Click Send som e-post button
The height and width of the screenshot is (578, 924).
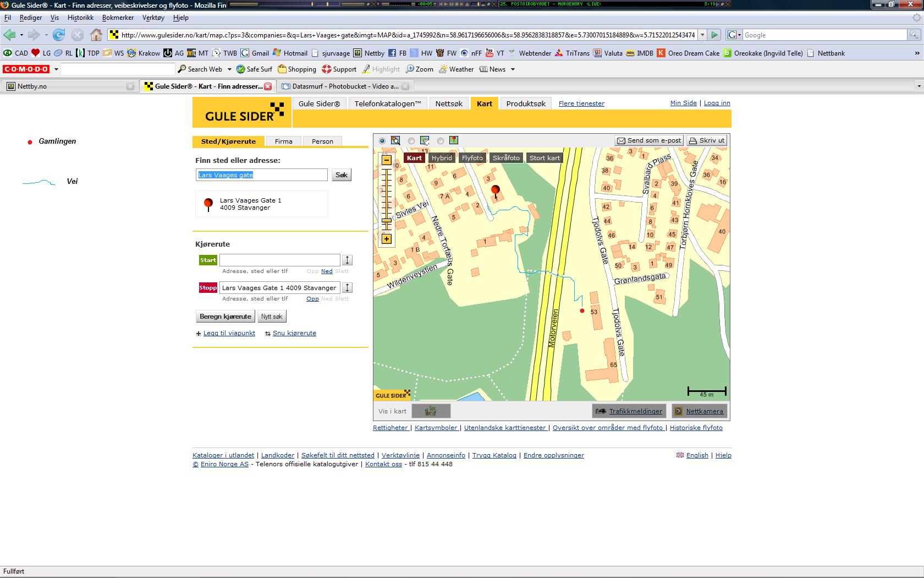click(649, 140)
